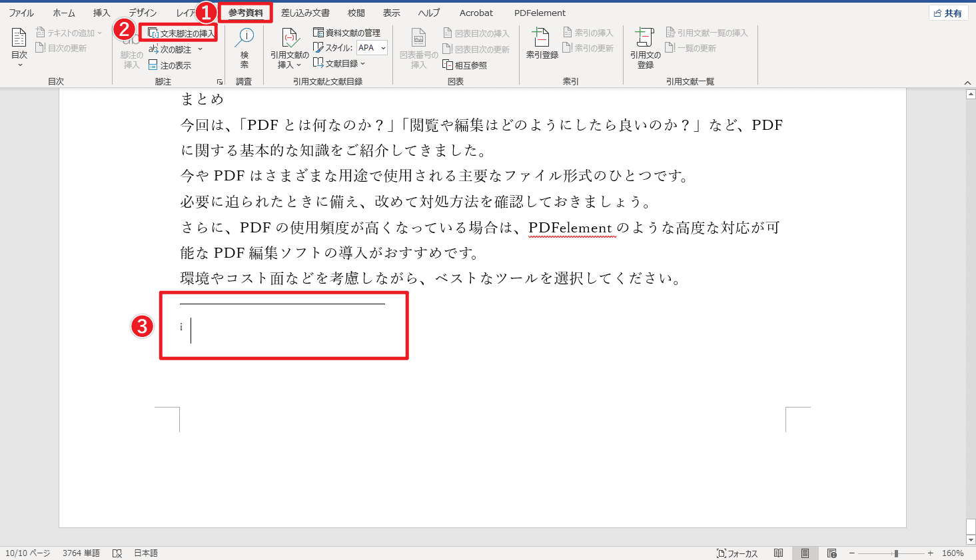
Task: Click the 160% zoom level
Action: [953, 553]
